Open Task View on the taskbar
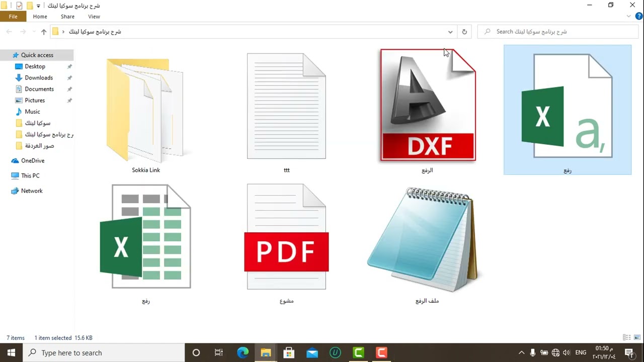Viewport: 644px width, 362px height. pyautogui.click(x=219, y=353)
